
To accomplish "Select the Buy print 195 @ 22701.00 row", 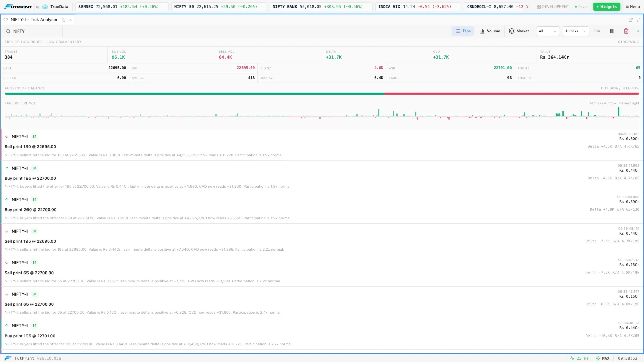I will tap(322, 334).
